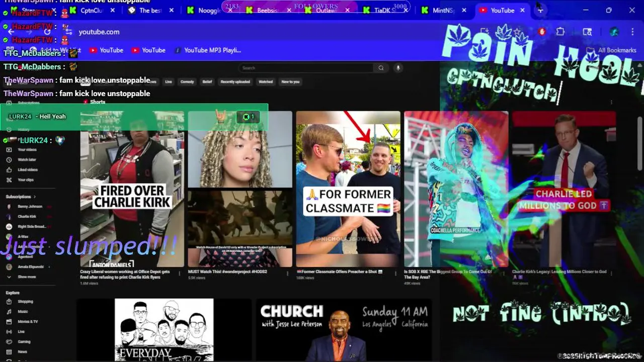
Task: Open the Chrome profile avatar
Action: tap(614, 32)
